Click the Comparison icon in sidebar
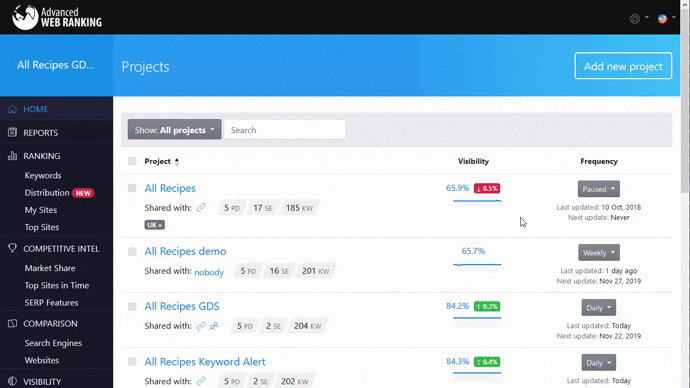 pos(12,323)
